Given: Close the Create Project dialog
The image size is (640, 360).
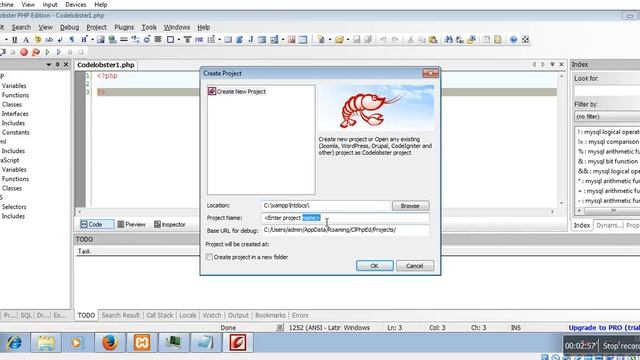Looking at the screenshot, I should 430,73.
